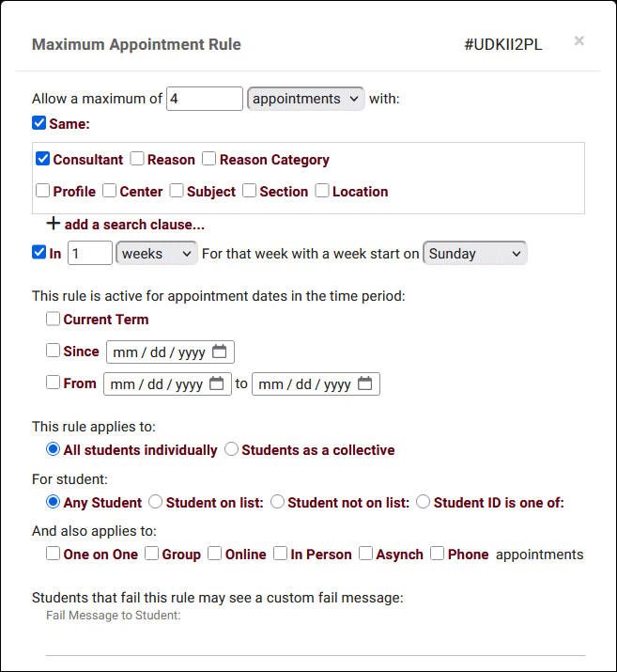This screenshot has width=617, height=672.
Task: Expand the appointments type dropdown
Action: click(305, 99)
